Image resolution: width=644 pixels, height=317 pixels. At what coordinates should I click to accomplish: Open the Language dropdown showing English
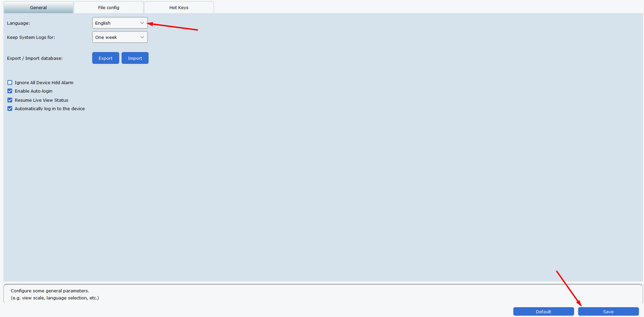[120, 23]
